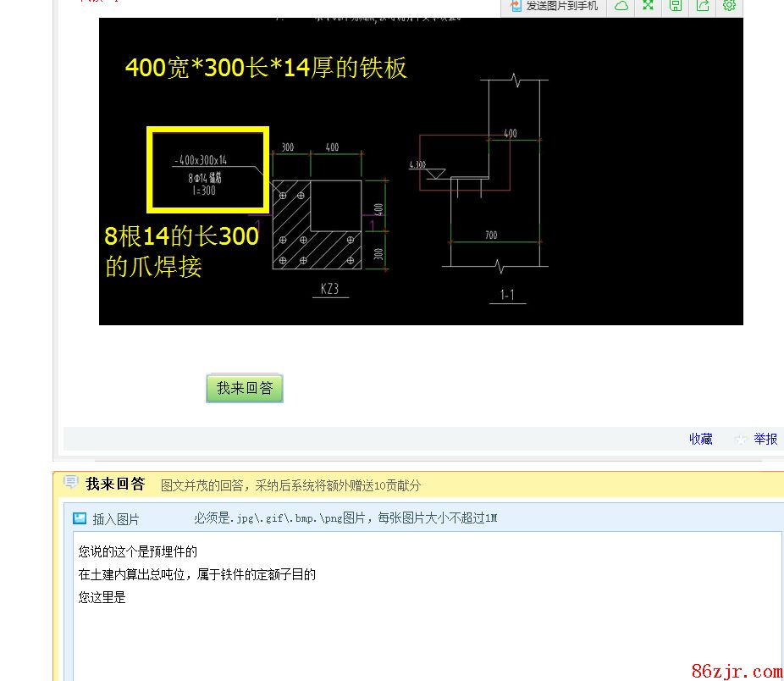Click the 86zjr.com watermark

(x=736, y=672)
